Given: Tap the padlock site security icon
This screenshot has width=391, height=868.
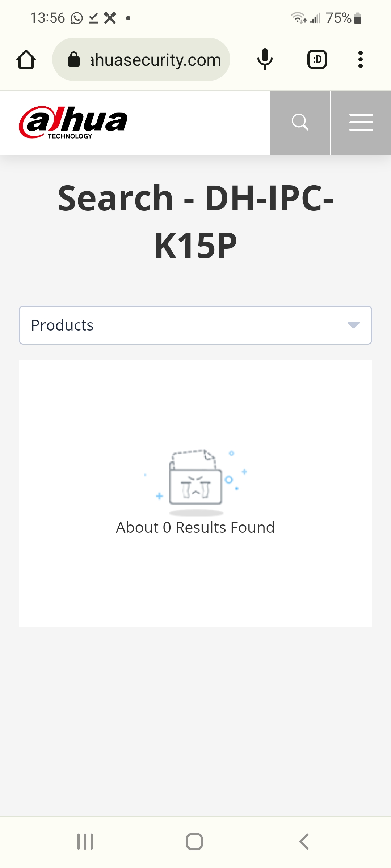Looking at the screenshot, I should (74, 59).
